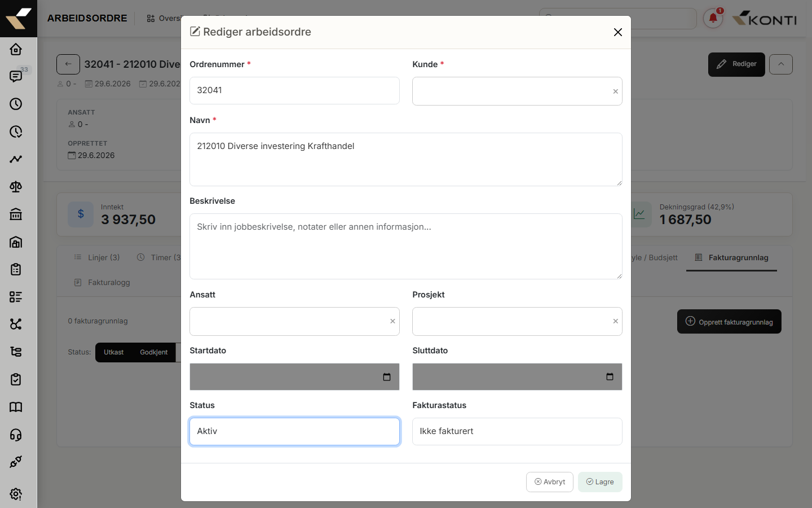Screen dimensions: 812x508
Task: Open the settings gear icon in sidebar
Action: [x=16, y=494]
